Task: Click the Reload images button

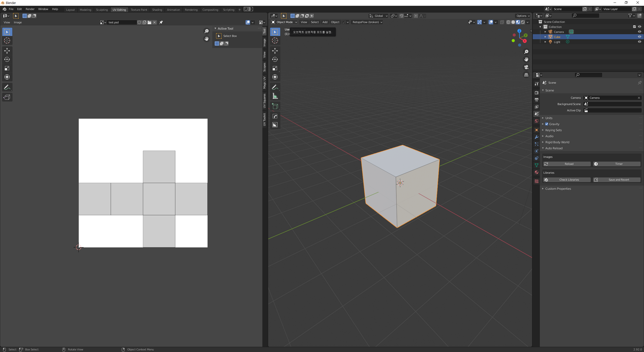Action: pos(567,164)
